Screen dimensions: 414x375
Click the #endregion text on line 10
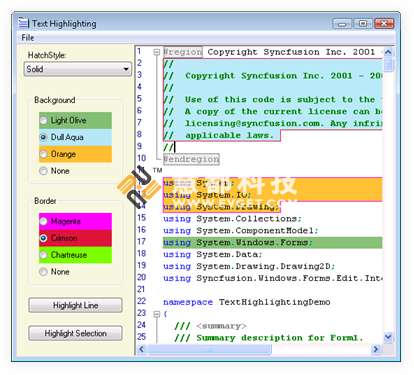[191, 159]
